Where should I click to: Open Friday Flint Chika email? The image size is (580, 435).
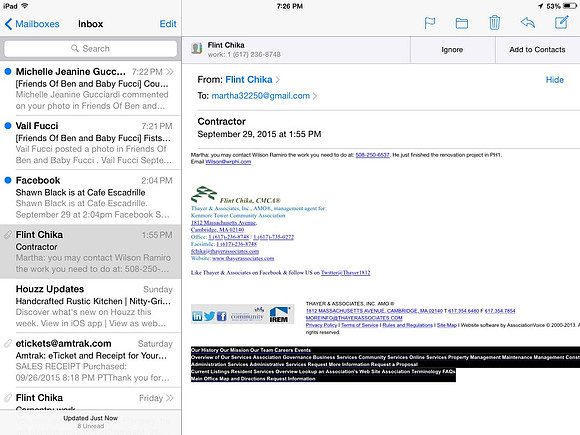(x=90, y=399)
